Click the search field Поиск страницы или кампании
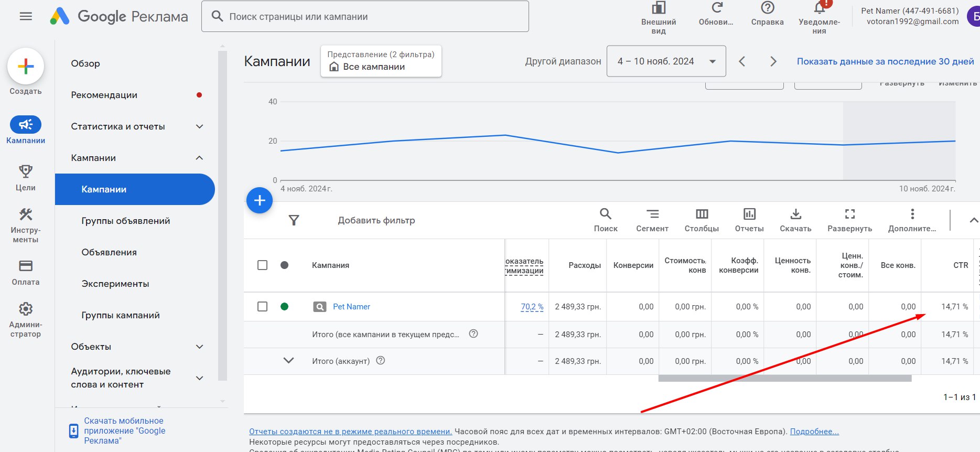Screen dimensions: 980x452 (x=365, y=16)
